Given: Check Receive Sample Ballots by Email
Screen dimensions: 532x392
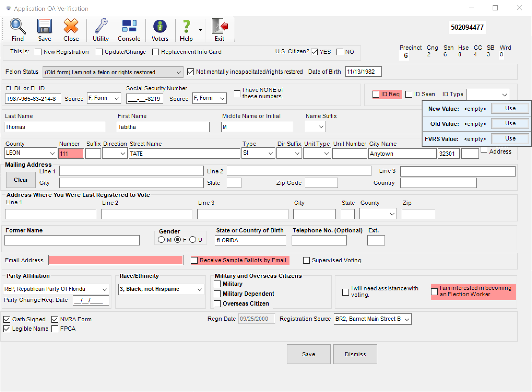Looking at the screenshot, I should pos(194,260).
